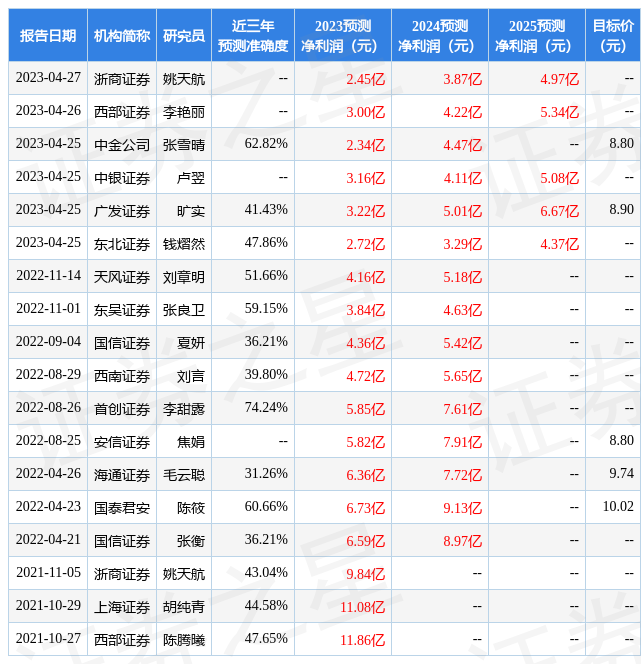This screenshot has width=641, height=664.
Task: Select researcher 李艳丽
Action: tap(184, 112)
